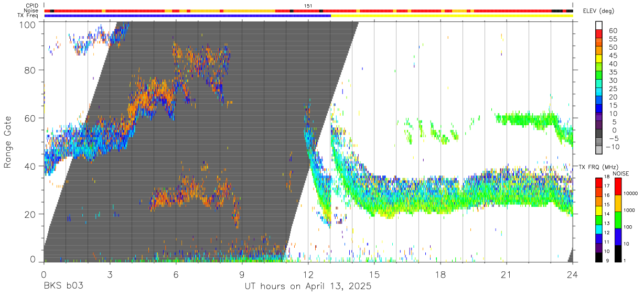Click the '40' range gate tick label

(30, 166)
